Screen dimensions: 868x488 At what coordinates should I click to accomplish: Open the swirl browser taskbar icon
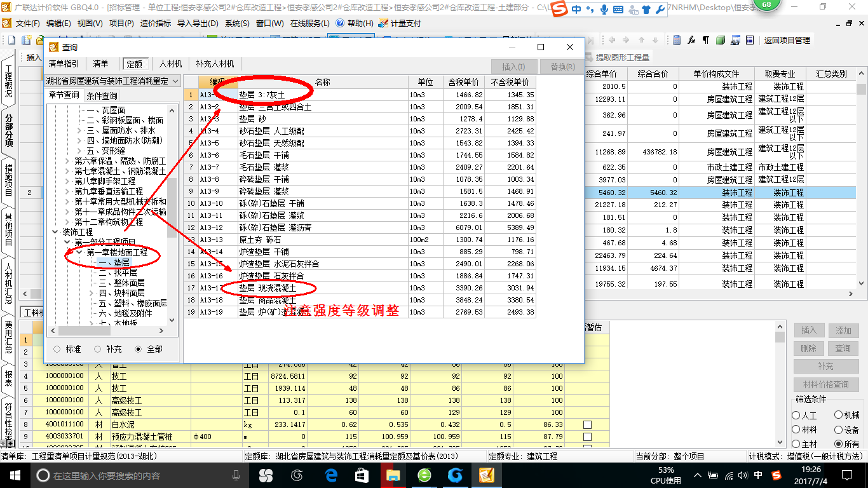pyautogui.click(x=297, y=475)
